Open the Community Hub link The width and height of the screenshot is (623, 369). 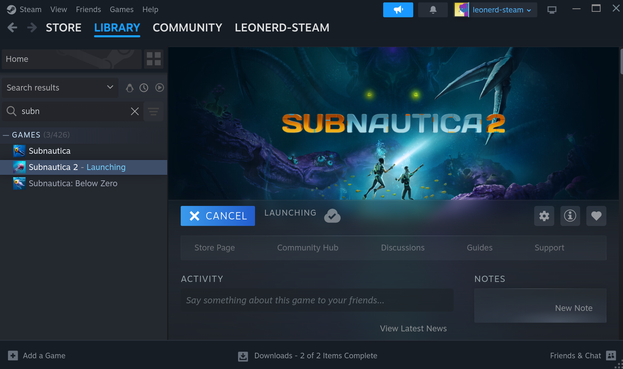pyautogui.click(x=308, y=248)
